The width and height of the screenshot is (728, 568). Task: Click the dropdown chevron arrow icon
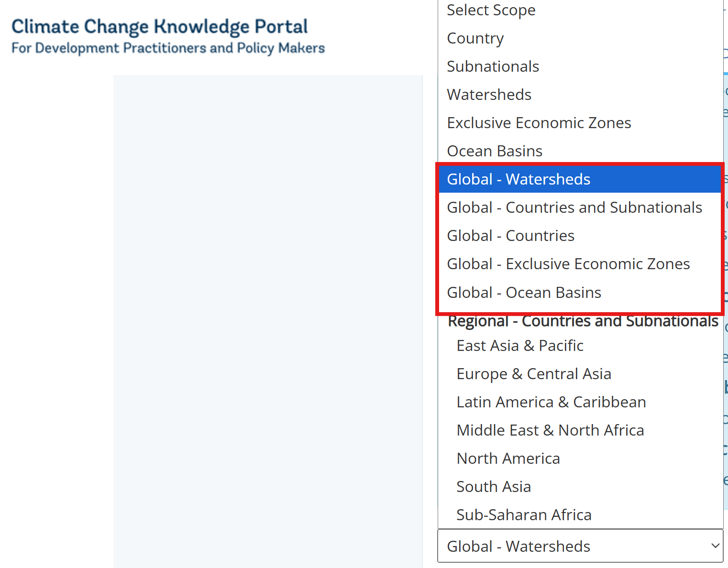point(715,546)
